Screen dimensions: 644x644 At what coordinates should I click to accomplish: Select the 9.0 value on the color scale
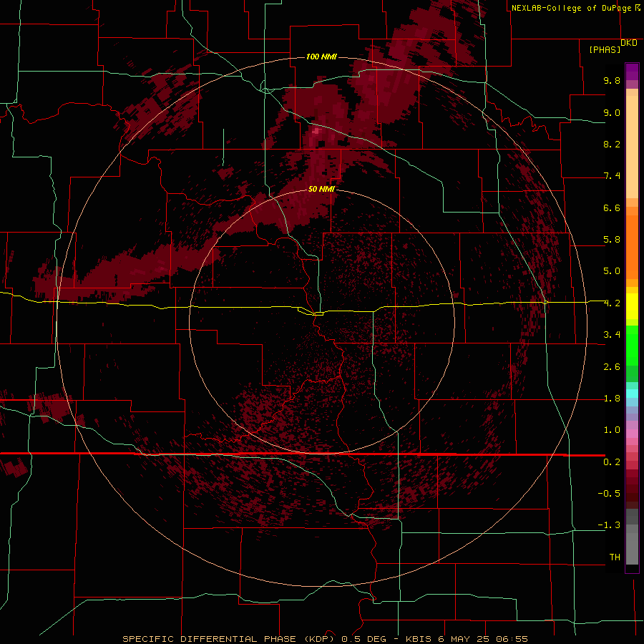(612, 112)
